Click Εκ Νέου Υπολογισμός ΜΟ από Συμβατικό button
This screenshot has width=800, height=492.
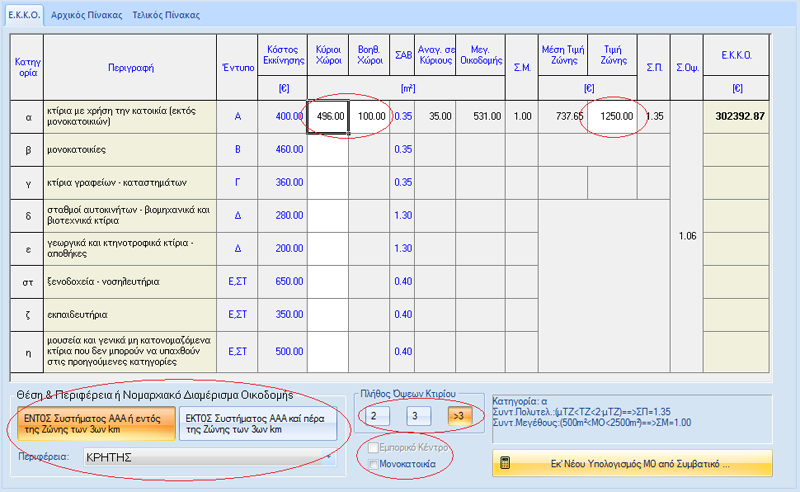[x=632, y=463]
